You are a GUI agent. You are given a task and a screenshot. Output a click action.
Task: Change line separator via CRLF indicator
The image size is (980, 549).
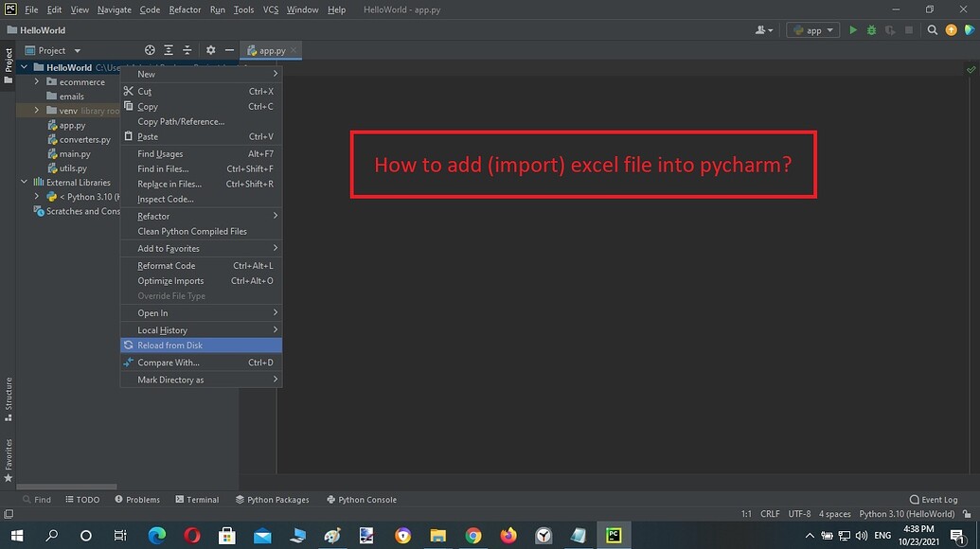click(769, 513)
